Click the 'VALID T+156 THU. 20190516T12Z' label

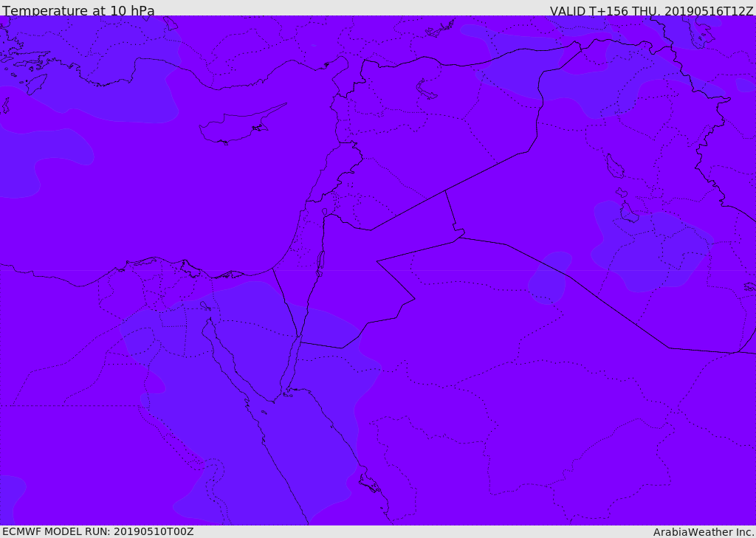pos(651,11)
